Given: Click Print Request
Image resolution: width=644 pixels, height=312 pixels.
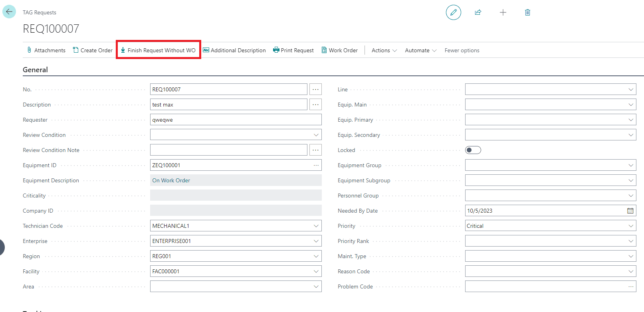Looking at the screenshot, I should [293, 50].
